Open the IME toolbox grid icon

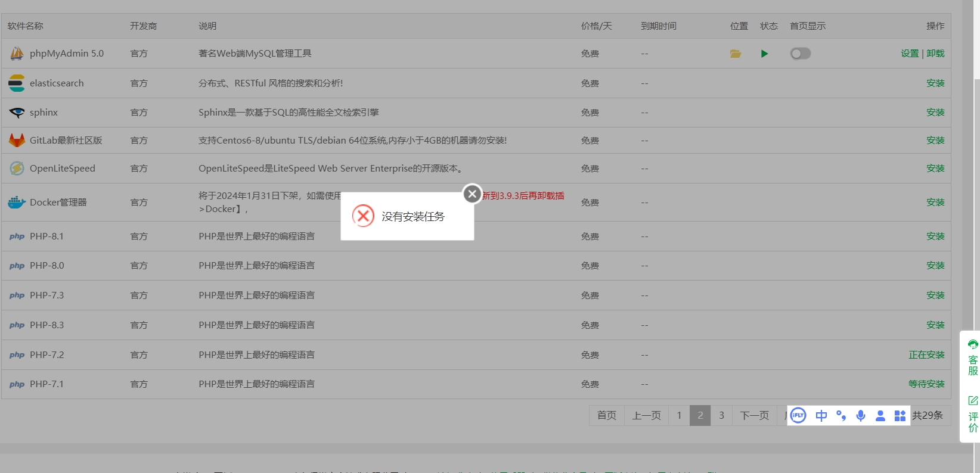pos(900,416)
